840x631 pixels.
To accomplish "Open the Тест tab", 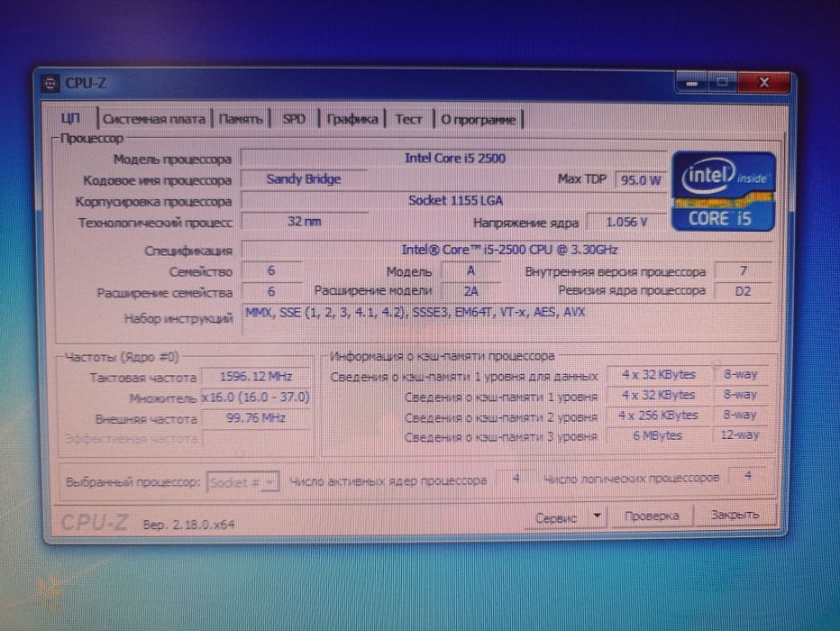I will pos(408,119).
